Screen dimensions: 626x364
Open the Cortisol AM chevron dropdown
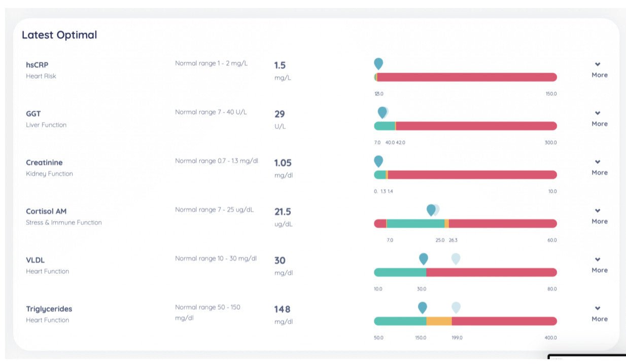(598, 210)
